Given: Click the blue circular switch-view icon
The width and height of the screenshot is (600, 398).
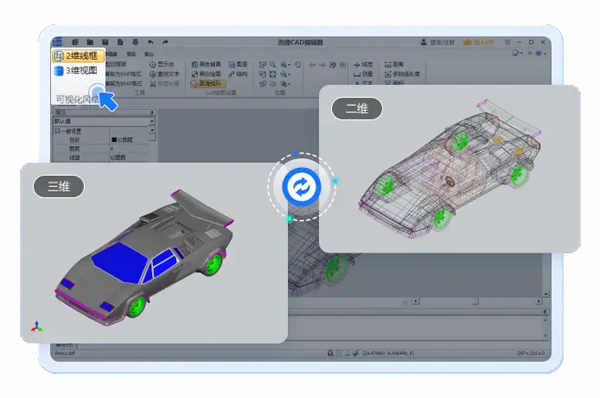Looking at the screenshot, I should coord(302,187).
